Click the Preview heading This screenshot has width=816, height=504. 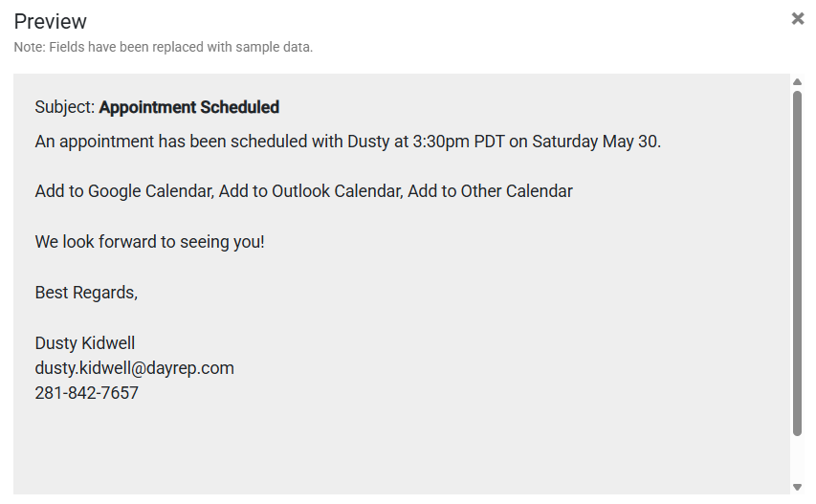[x=51, y=21]
